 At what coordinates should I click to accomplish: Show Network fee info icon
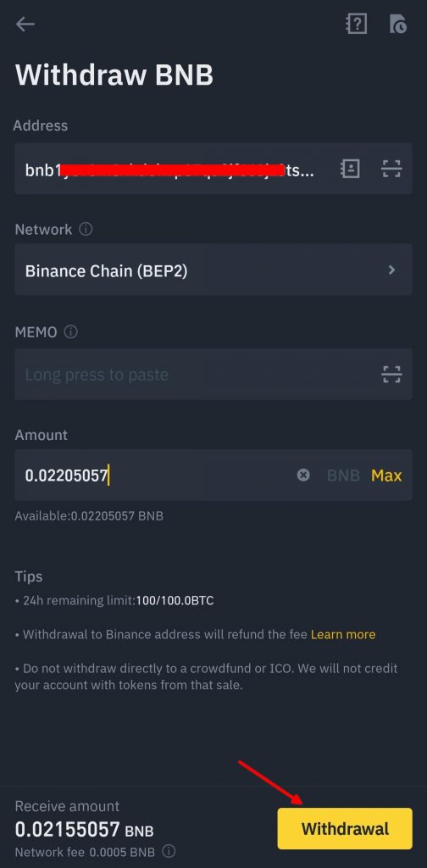pos(169,851)
